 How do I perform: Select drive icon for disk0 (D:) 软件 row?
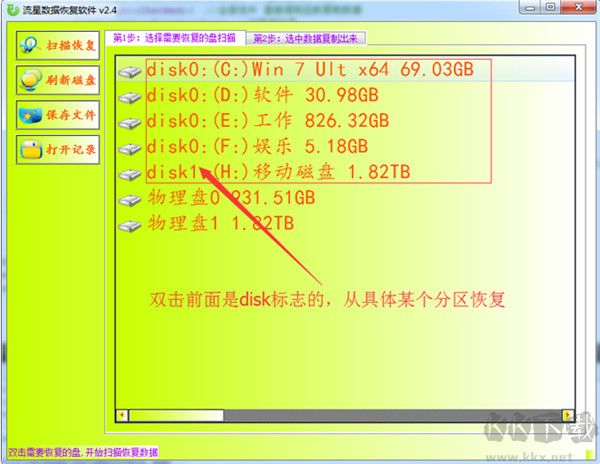click(130, 98)
